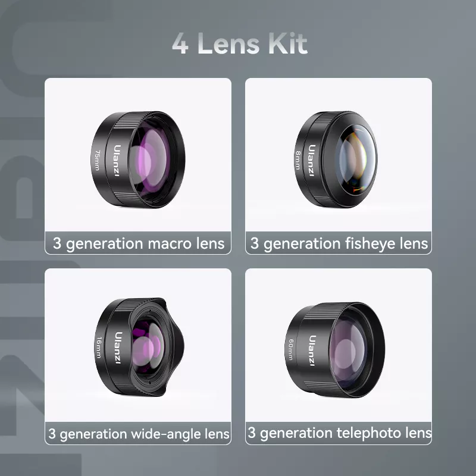Click the 8mm fisheye lens image

tap(336, 159)
